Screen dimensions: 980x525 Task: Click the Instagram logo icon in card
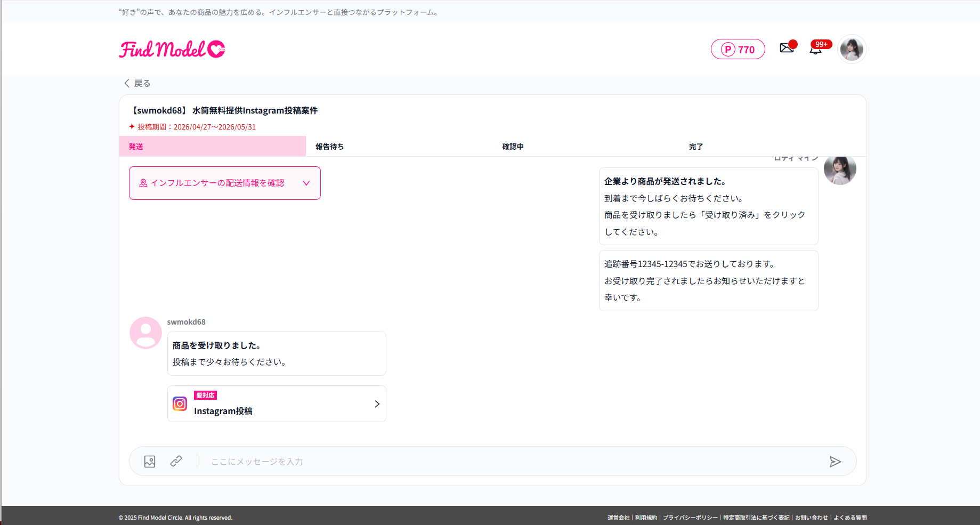click(x=180, y=404)
